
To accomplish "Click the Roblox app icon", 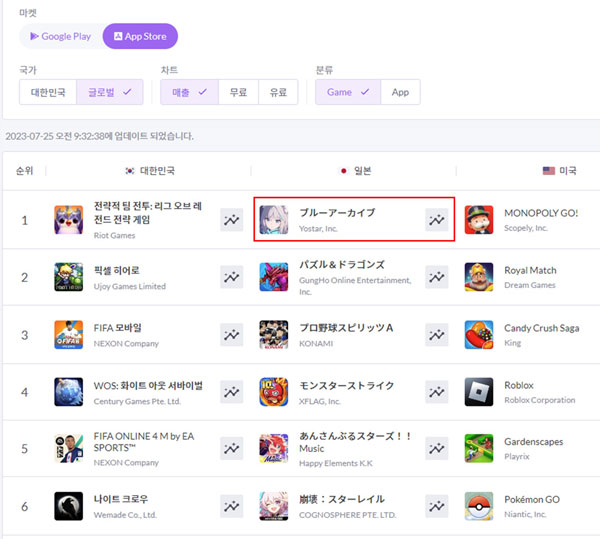I will [479, 392].
